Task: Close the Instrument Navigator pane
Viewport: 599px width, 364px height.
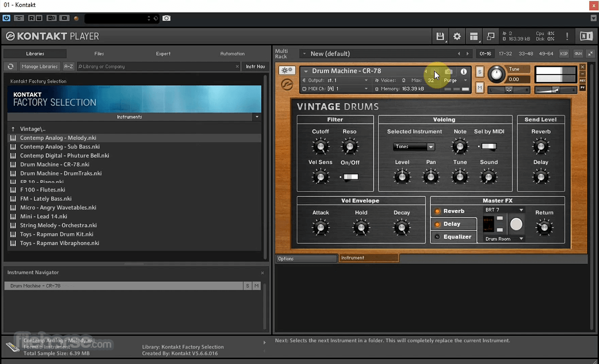Action: point(263,273)
